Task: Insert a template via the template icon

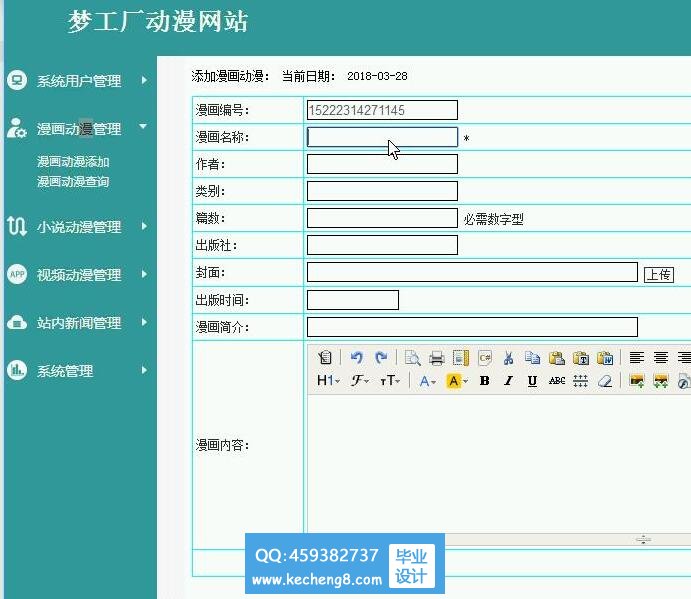Action: [461, 357]
